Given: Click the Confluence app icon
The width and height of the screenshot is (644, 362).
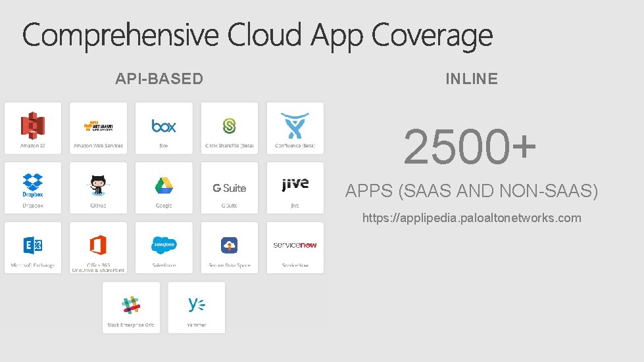Looking at the screenshot, I should pos(295,125).
